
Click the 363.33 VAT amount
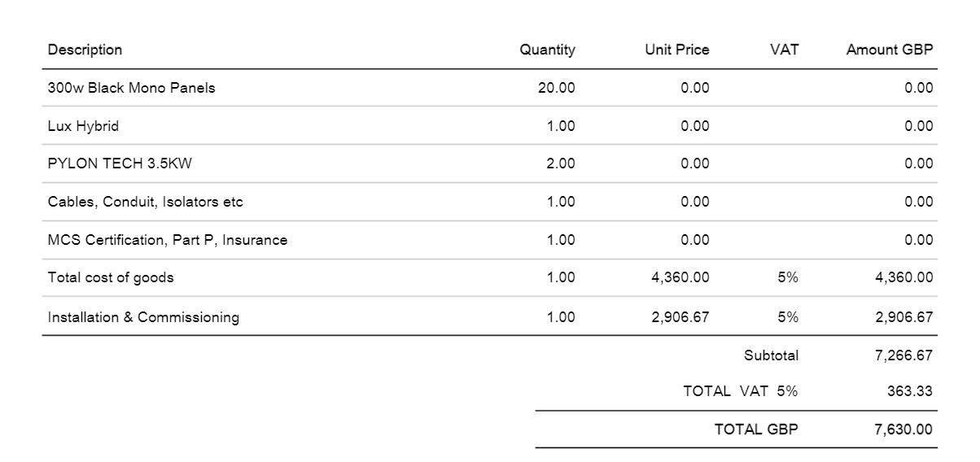910,391
